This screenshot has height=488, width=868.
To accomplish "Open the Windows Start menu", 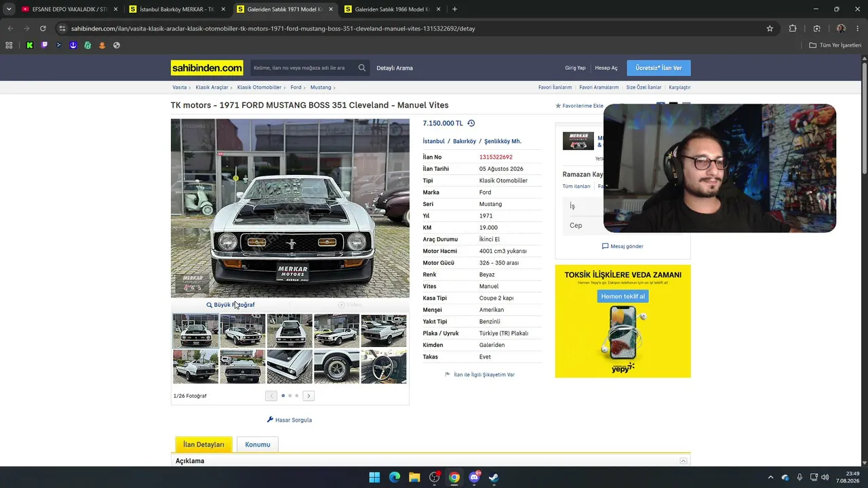I will (374, 477).
